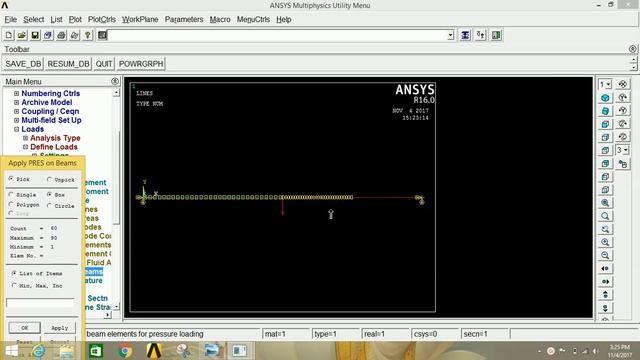
Task: Open the File menu
Action: (x=11, y=20)
